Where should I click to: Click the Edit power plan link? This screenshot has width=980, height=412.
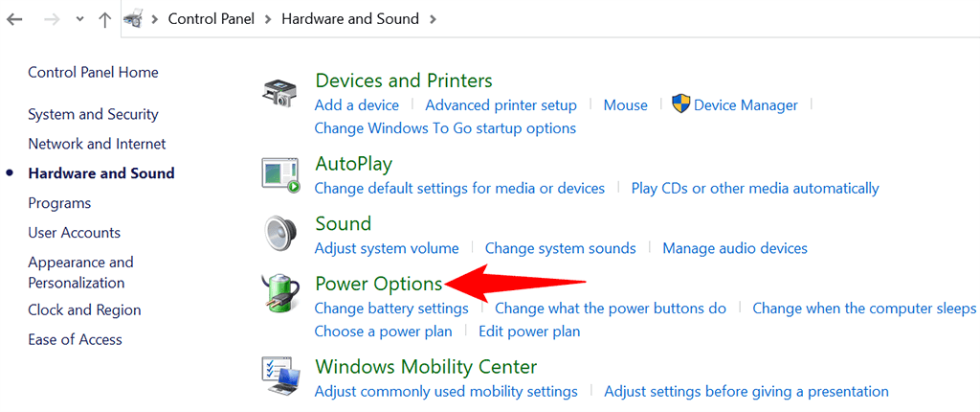[529, 332]
